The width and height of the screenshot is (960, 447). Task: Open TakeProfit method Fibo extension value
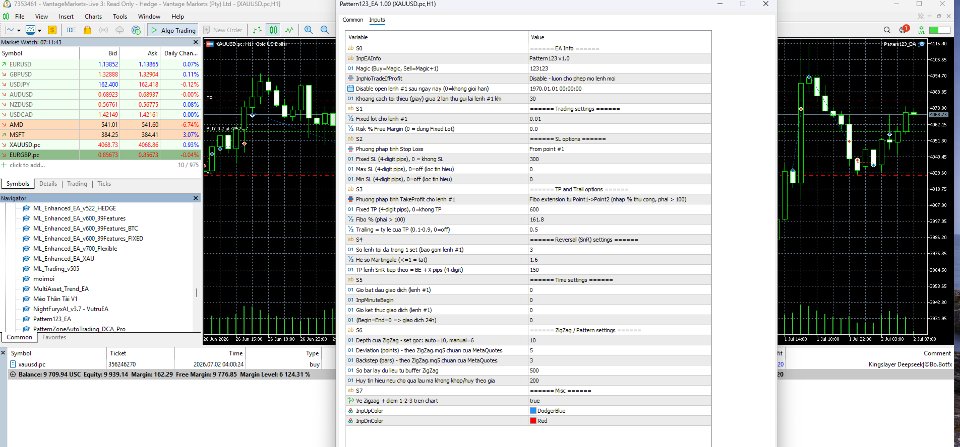click(x=620, y=199)
